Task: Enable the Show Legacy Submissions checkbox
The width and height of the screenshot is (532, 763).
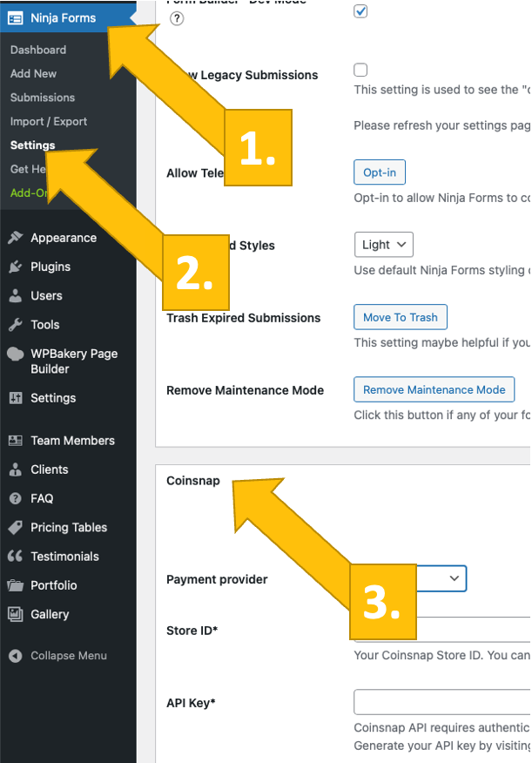Action: [360, 70]
